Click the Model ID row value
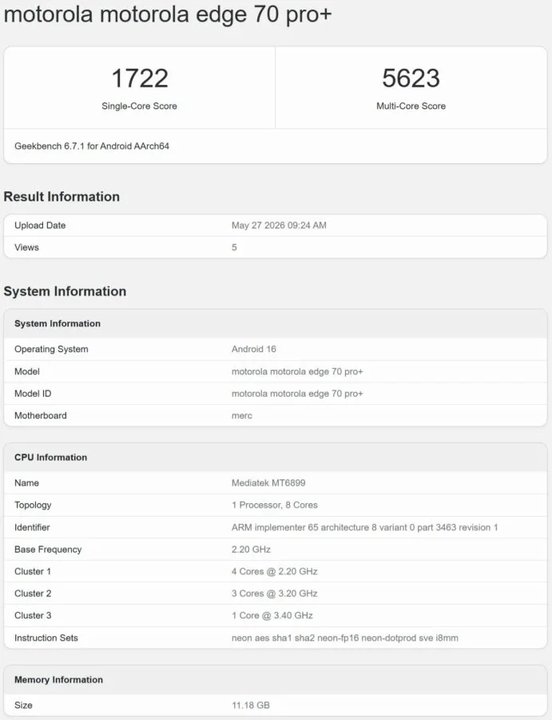552x720 pixels. point(297,394)
